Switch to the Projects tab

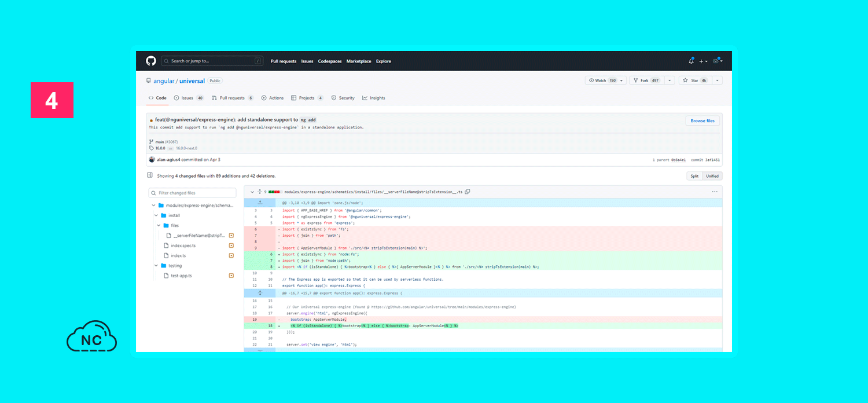point(307,98)
